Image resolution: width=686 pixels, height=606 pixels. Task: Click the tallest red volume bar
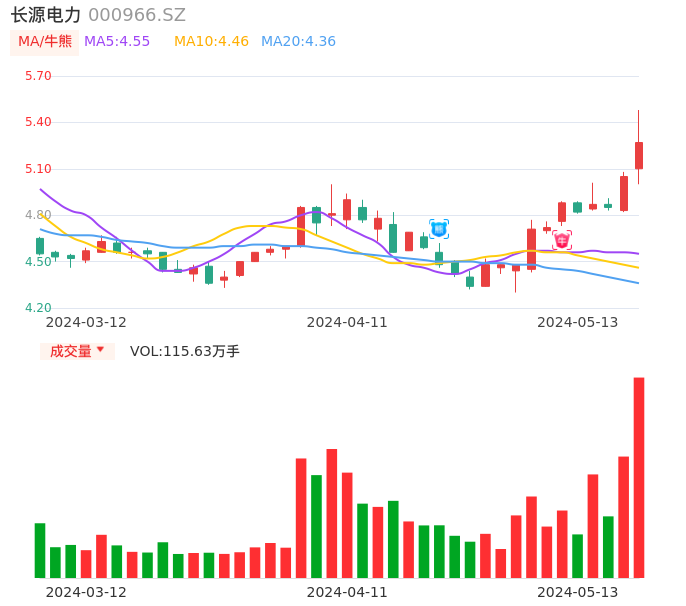point(639,477)
